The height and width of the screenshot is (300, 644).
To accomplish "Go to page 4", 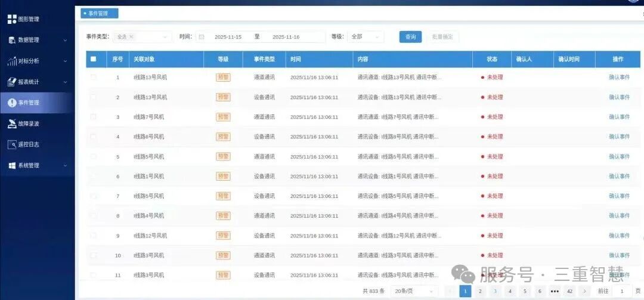I will tap(510, 291).
